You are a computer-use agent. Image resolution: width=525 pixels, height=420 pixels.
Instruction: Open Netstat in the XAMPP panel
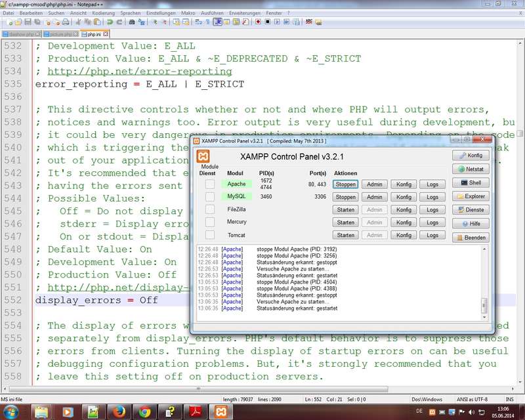pyautogui.click(x=471, y=169)
